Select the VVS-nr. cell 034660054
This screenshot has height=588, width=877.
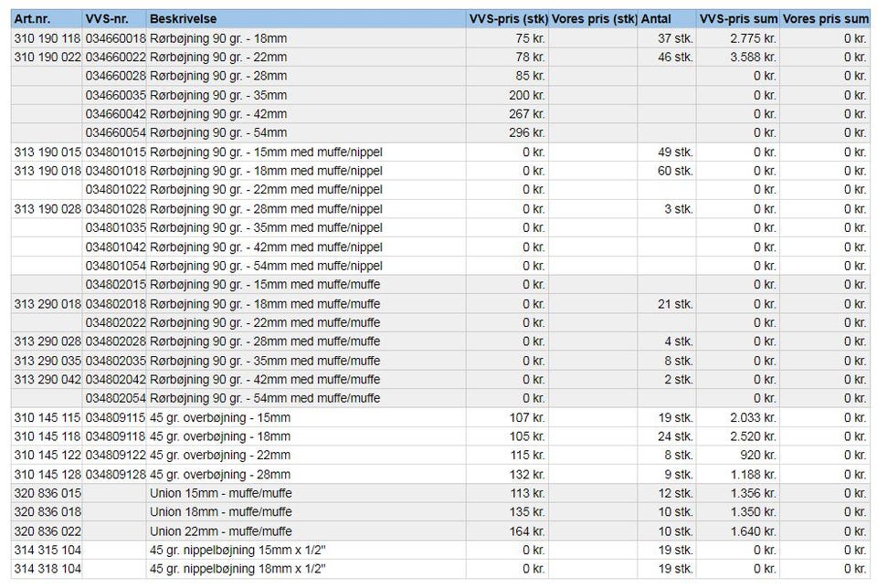114,133
